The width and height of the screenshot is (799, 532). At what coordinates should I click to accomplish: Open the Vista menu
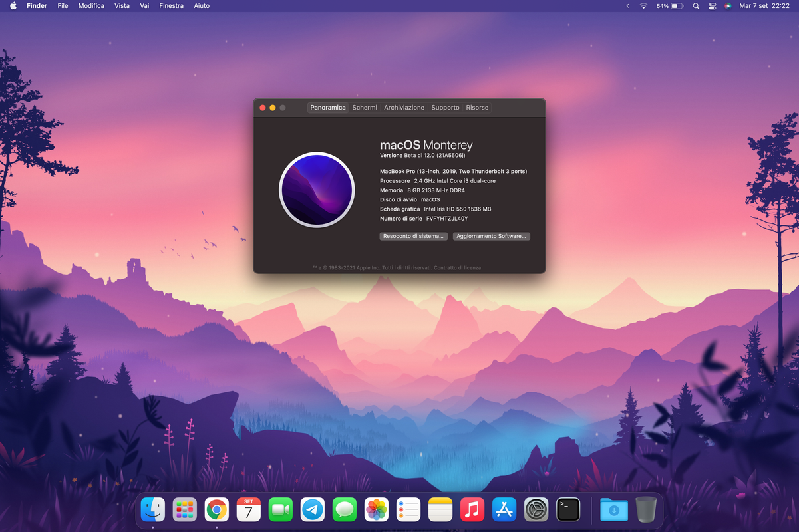[122, 6]
